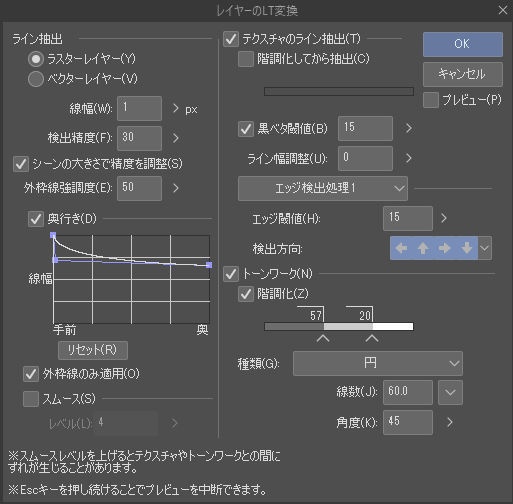Click the 57 tone value box
Image resolution: width=513 pixels, height=504 pixels.
[311, 314]
